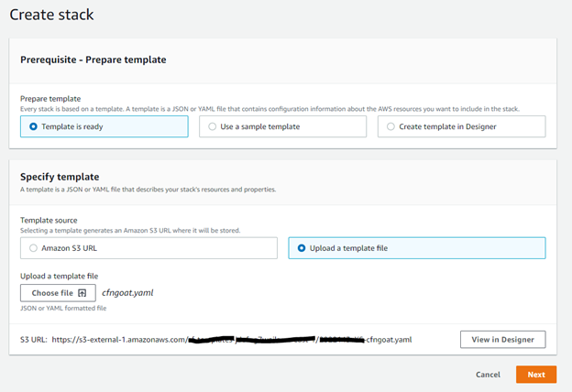Click the "Specify template" section header
Viewport: 572px width, 392px height.
60,176
